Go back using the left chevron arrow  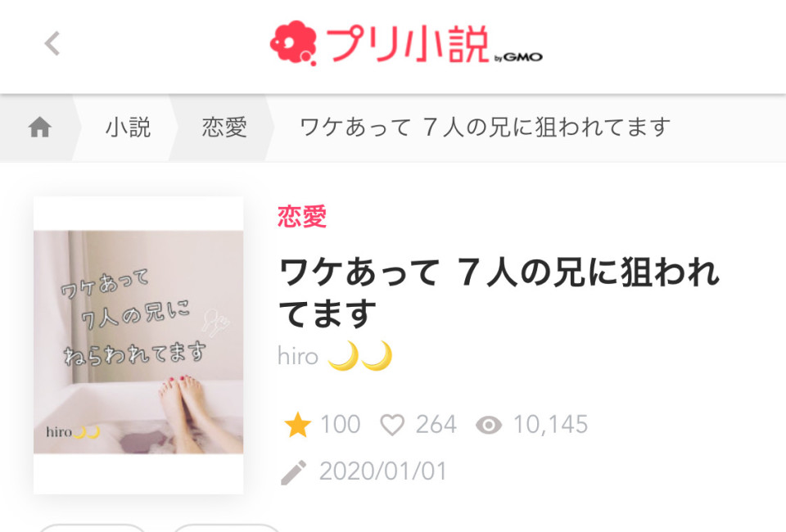point(52,43)
